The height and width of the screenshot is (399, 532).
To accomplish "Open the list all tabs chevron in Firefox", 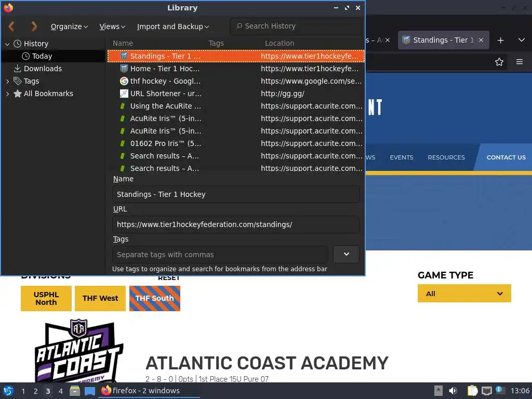I will pos(522,40).
